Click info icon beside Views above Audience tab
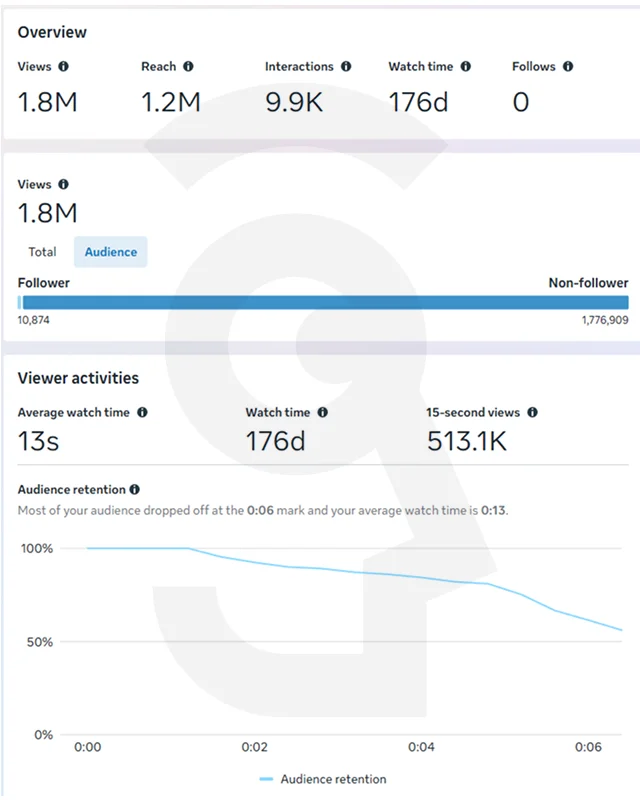 coord(63,184)
